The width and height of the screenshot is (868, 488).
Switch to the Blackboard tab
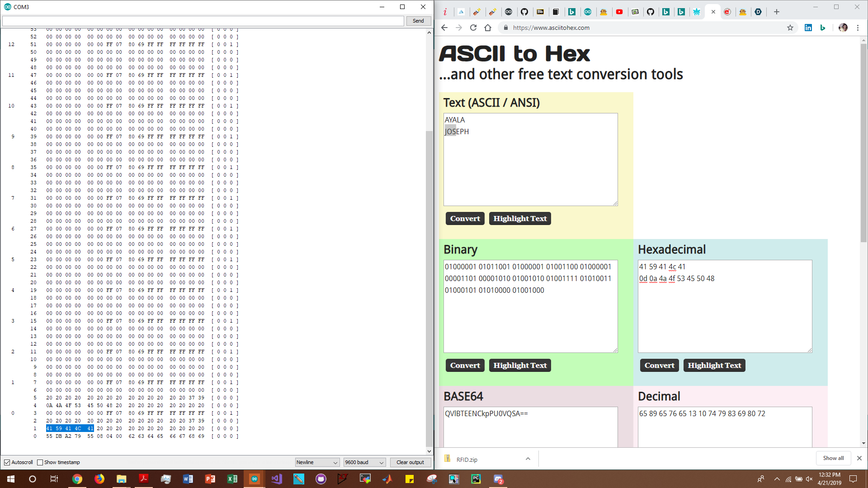[540, 12]
